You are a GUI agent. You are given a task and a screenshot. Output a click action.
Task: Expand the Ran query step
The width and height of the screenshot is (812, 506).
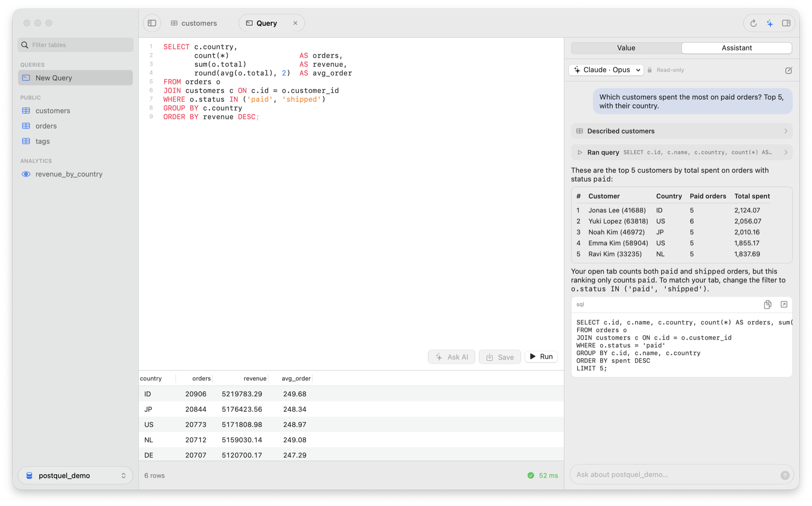click(x=682, y=152)
